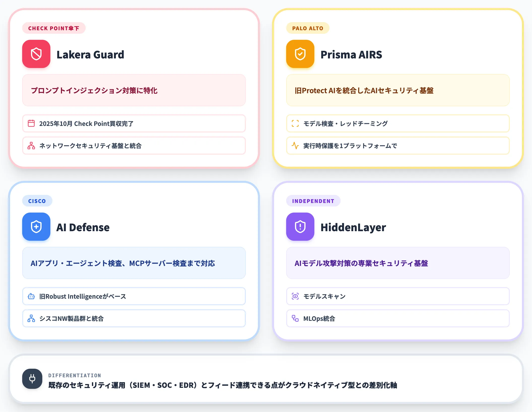Click the SIEM・SOC・EDR differentiation sentence
The width and height of the screenshot is (532, 412).
[223, 385]
